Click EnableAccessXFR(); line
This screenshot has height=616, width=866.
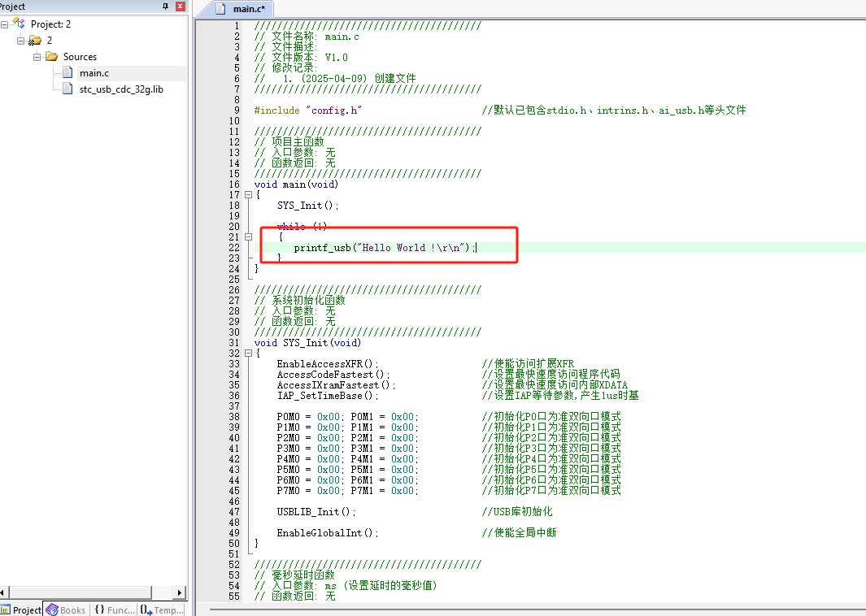(328, 364)
